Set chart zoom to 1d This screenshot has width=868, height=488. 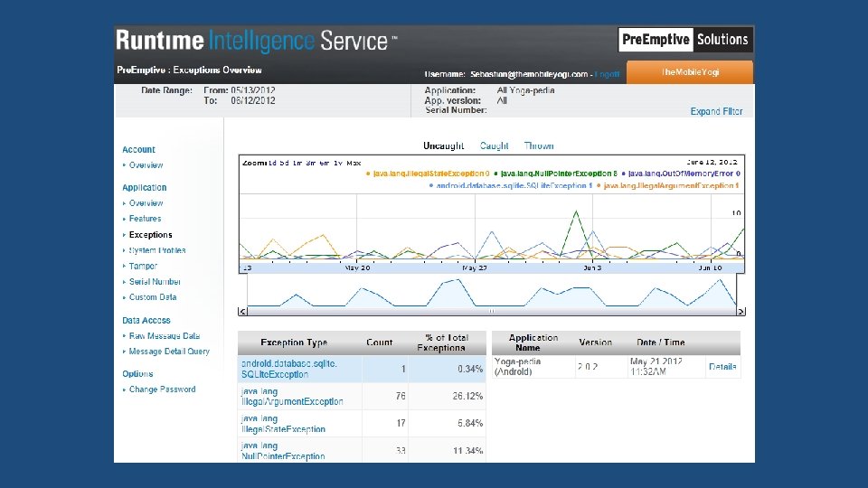click(272, 164)
